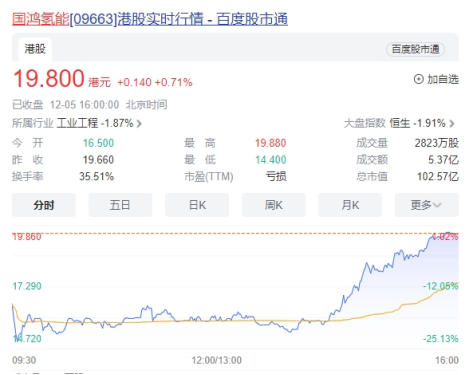This screenshot has width=474, height=375.
Task: Add stock via 加自选 text
Action: [x=443, y=79]
